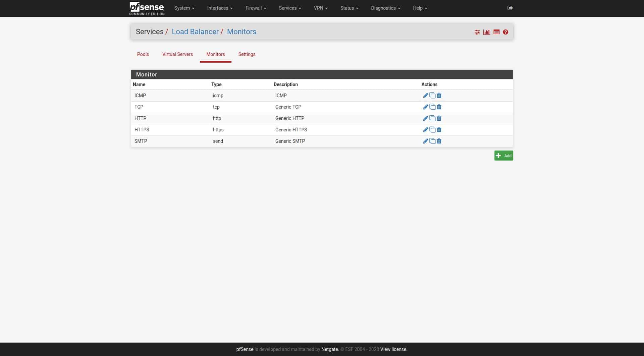644x356 pixels.
Task: Expand the Services menu
Action: click(290, 8)
